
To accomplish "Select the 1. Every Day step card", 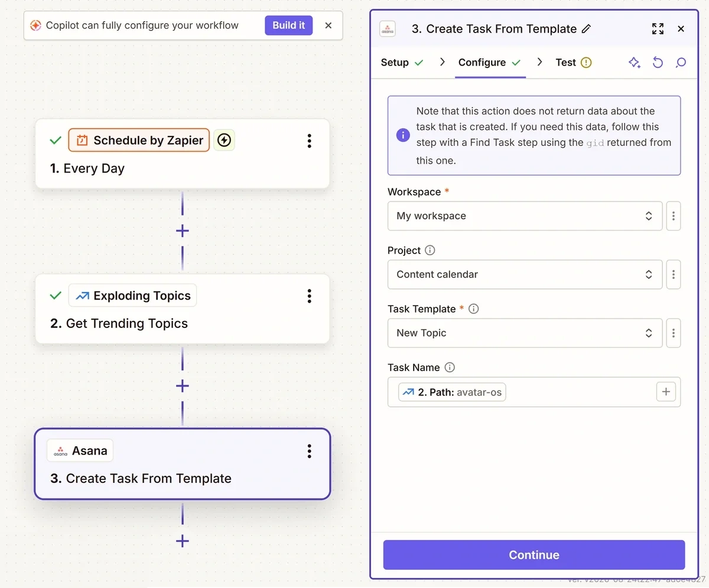I will pyautogui.click(x=182, y=154).
